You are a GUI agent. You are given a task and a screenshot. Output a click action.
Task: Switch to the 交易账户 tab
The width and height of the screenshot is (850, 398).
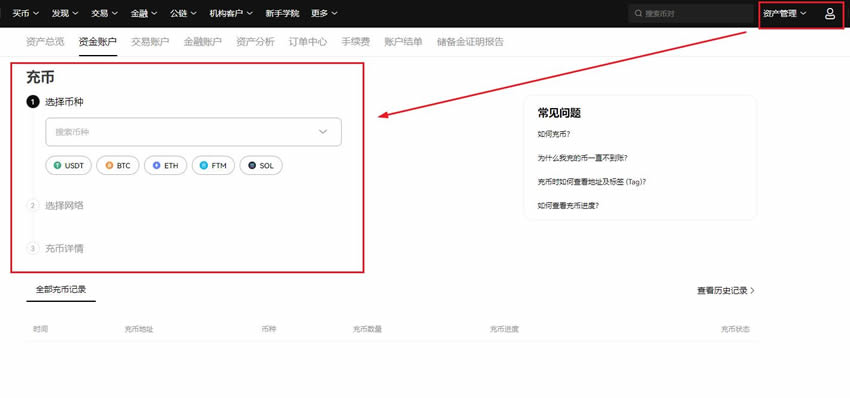[150, 42]
